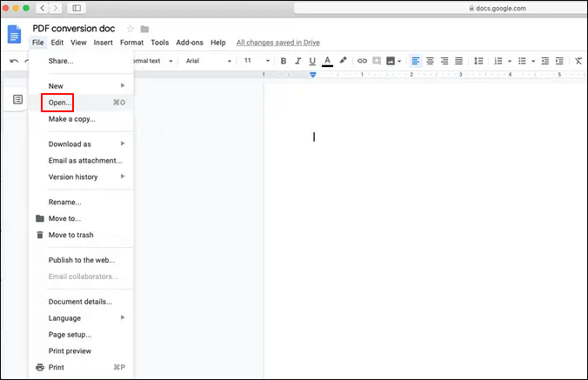Open the Tools menu
This screenshot has height=380, width=588.
(160, 43)
